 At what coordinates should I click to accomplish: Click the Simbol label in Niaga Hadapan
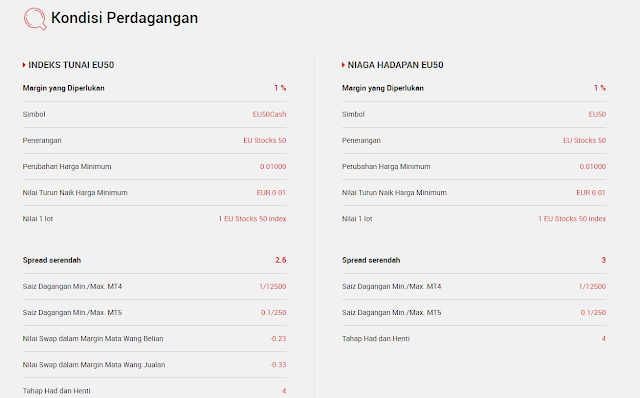353,114
